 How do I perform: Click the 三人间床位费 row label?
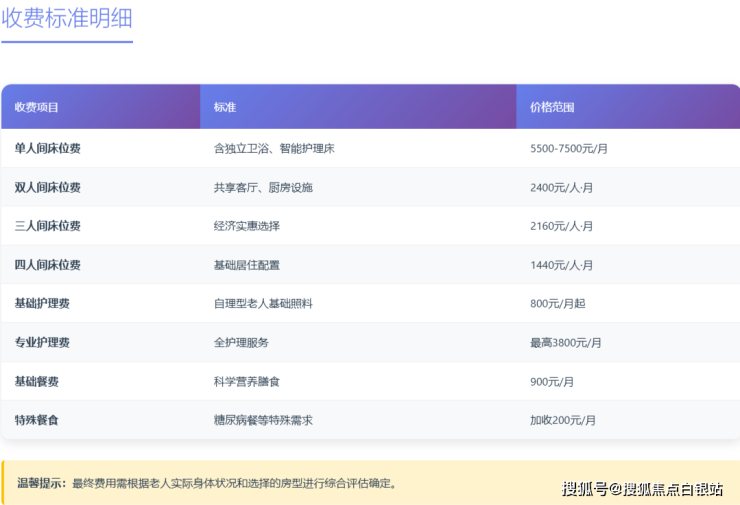click(x=48, y=226)
